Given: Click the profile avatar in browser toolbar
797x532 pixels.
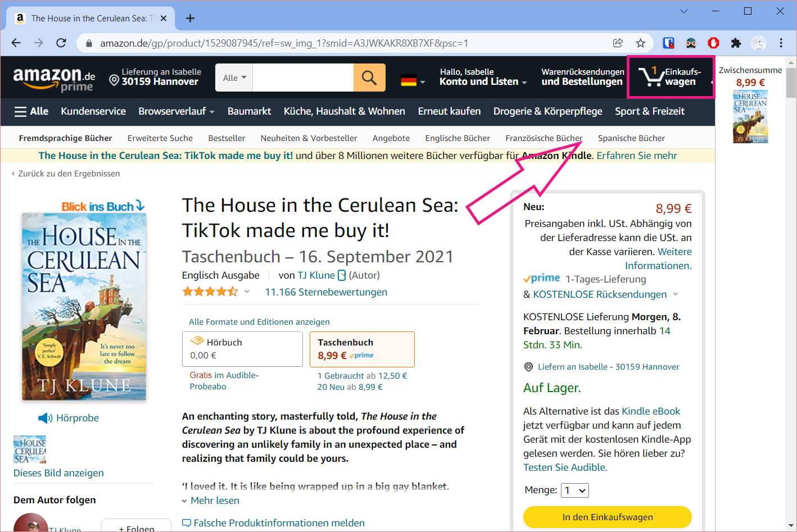Looking at the screenshot, I should point(759,43).
